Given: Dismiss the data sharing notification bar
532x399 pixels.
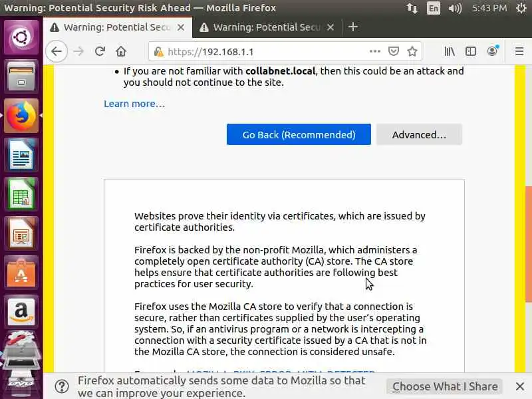Looking at the screenshot, I should (520, 386).
